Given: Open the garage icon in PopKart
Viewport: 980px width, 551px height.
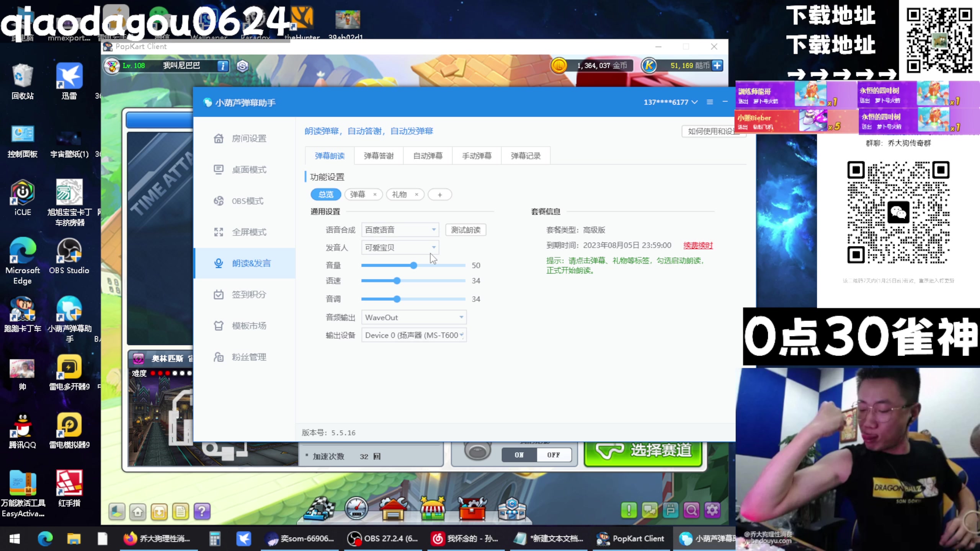Looking at the screenshot, I should 393,509.
